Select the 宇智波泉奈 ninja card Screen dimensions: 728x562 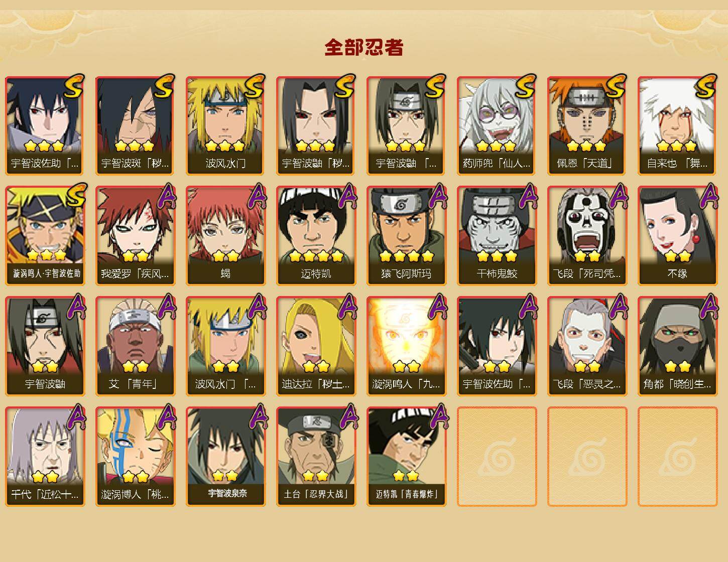tap(225, 457)
